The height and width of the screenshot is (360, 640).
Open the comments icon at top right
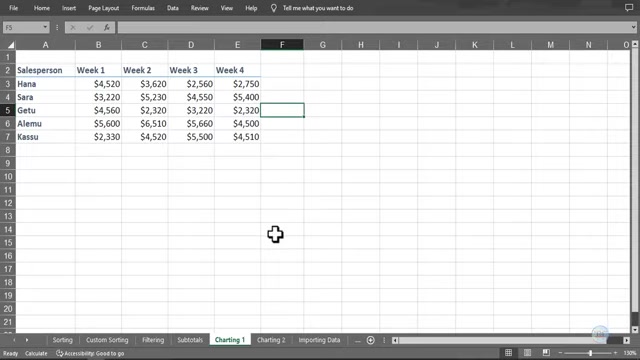click(629, 8)
